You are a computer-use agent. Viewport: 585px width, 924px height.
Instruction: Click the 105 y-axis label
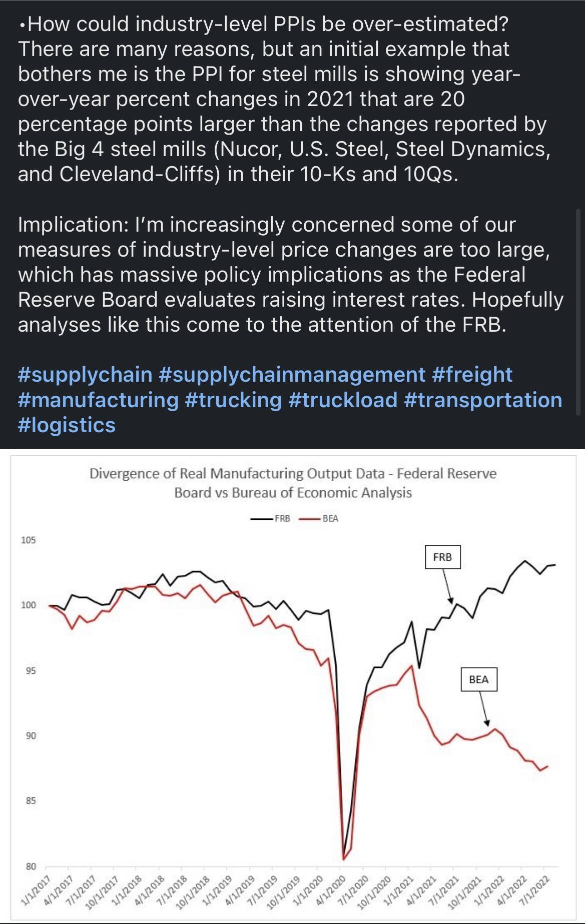(x=29, y=540)
